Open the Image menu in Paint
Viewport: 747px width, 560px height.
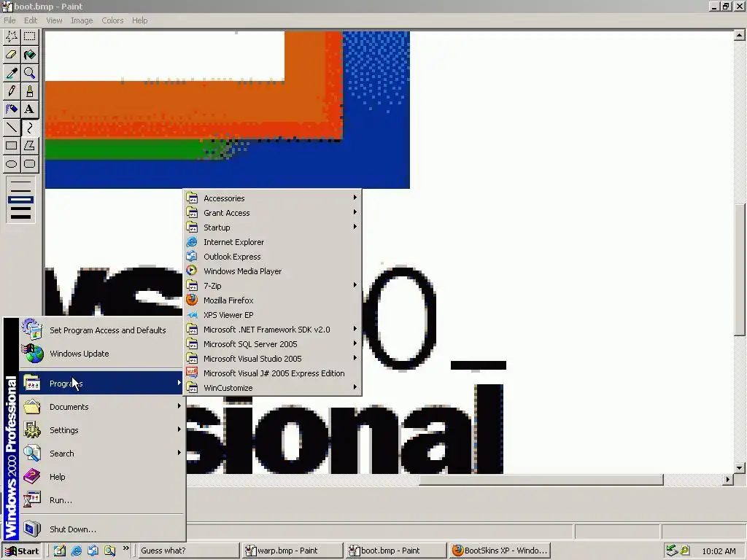click(x=82, y=20)
